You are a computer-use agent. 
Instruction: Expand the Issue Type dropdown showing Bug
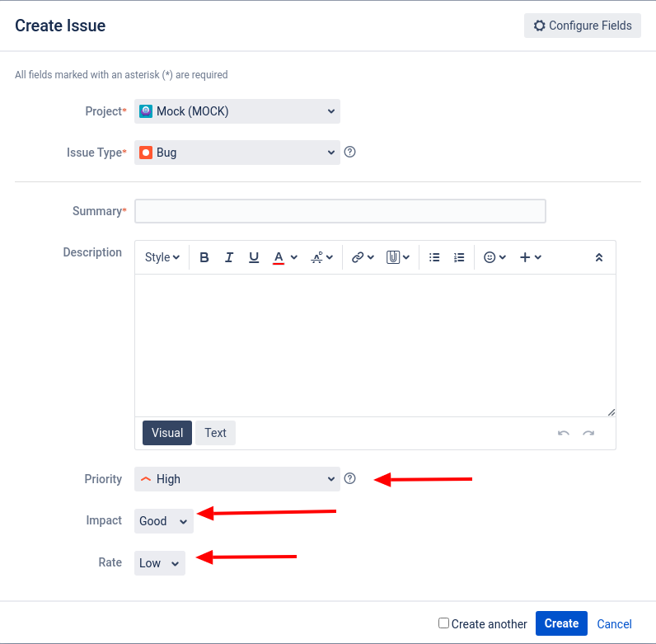click(x=237, y=153)
